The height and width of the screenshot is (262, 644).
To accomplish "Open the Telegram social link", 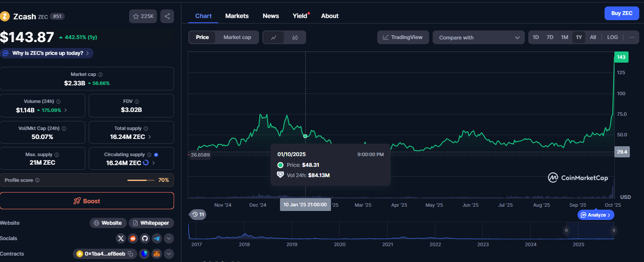I will click(x=157, y=238).
